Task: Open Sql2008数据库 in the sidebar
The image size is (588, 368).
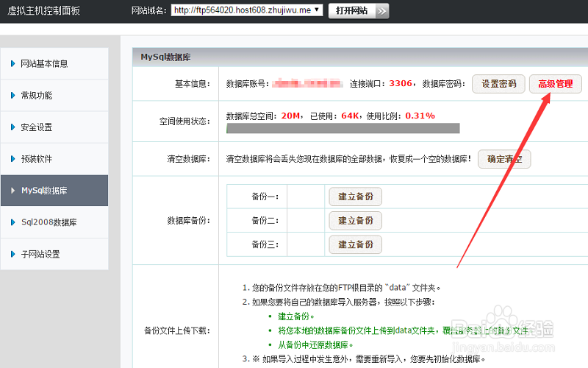Action: pyautogui.click(x=54, y=222)
